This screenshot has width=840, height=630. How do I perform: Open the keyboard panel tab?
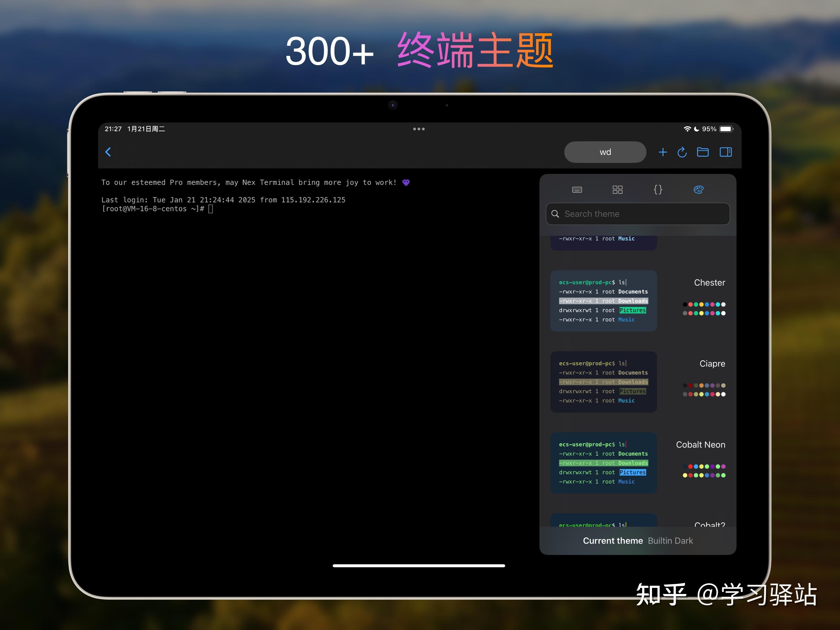point(577,190)
